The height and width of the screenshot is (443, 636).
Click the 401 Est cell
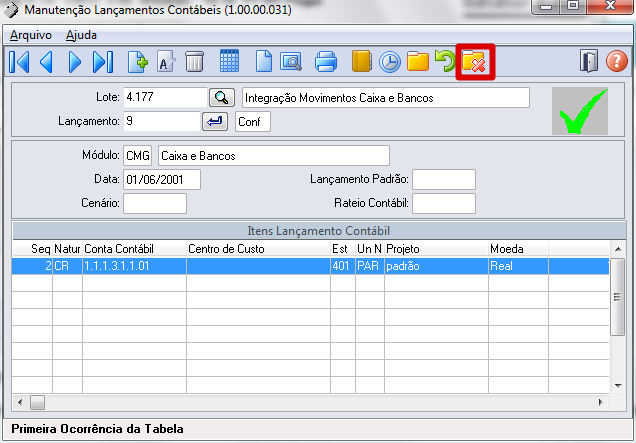[x=343, y=266]
